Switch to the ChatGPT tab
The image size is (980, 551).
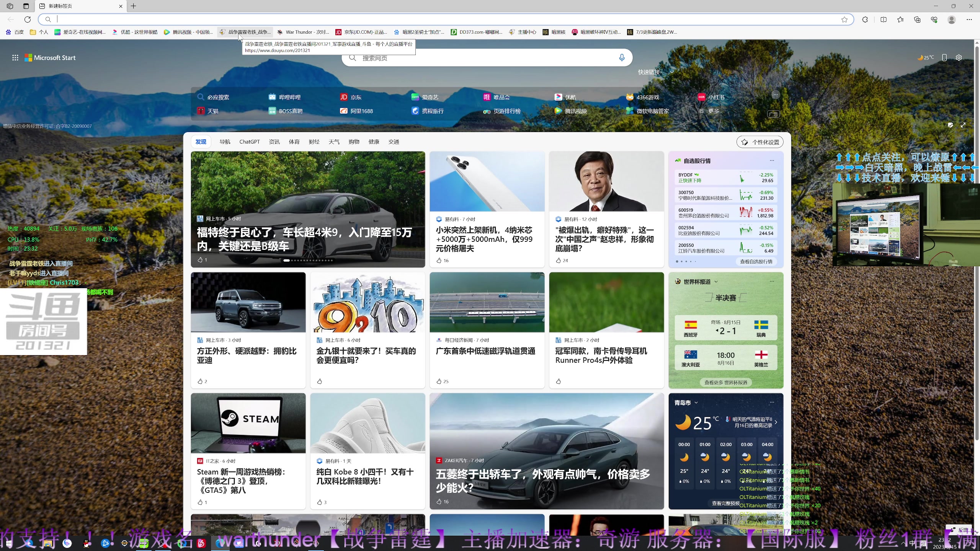[249, 142]
